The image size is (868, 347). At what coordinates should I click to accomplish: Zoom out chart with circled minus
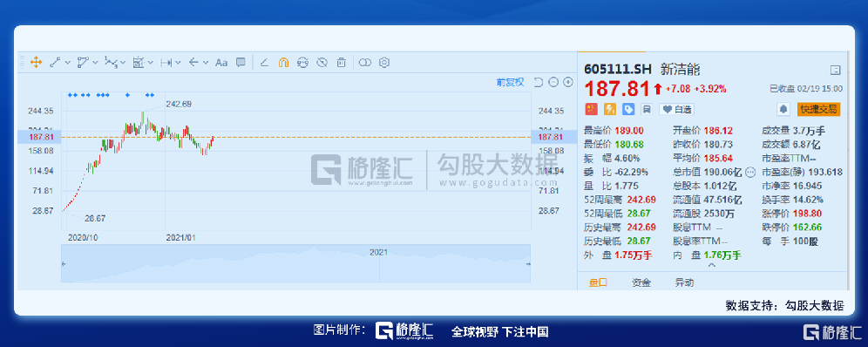coord(553,83)
